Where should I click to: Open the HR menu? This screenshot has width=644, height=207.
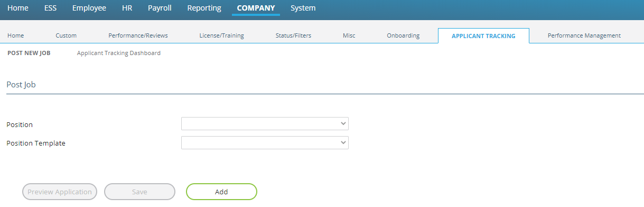click(127, 8)
